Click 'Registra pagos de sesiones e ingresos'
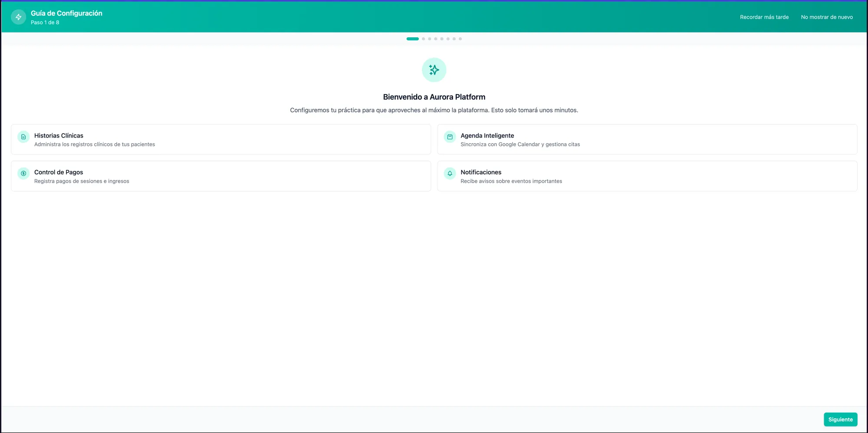 (82, 181)
